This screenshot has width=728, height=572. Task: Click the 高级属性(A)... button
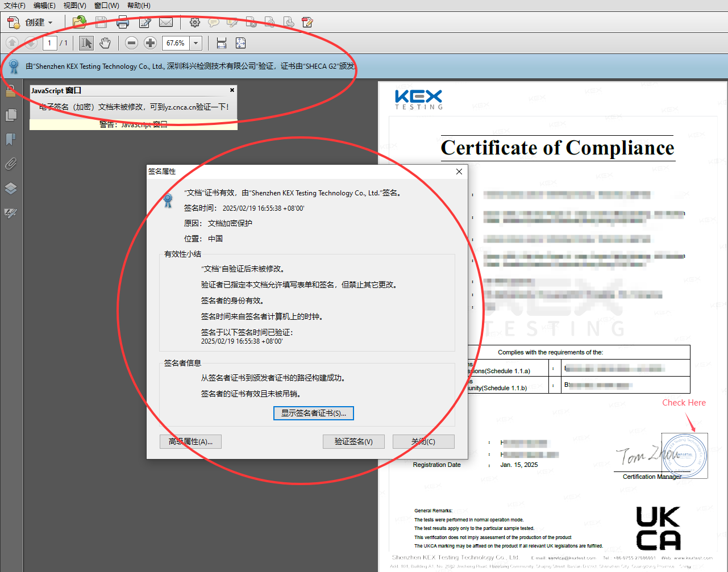190,441
